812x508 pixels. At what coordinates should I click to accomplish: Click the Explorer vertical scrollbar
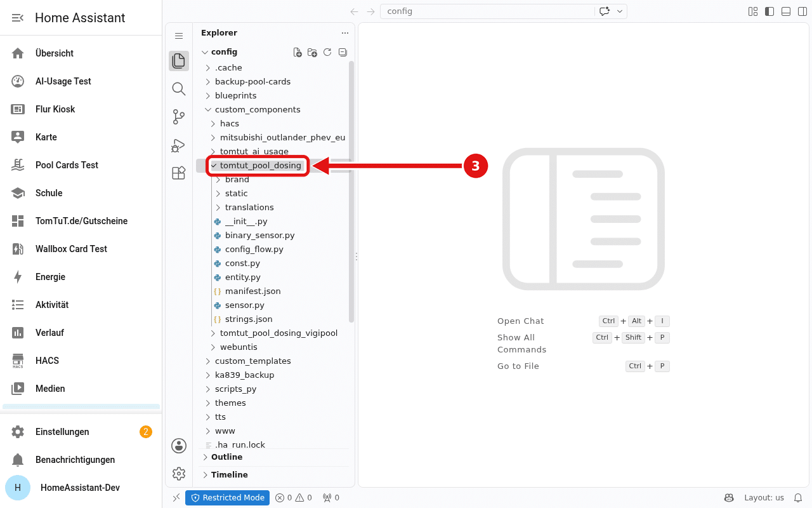pos(351,192)
